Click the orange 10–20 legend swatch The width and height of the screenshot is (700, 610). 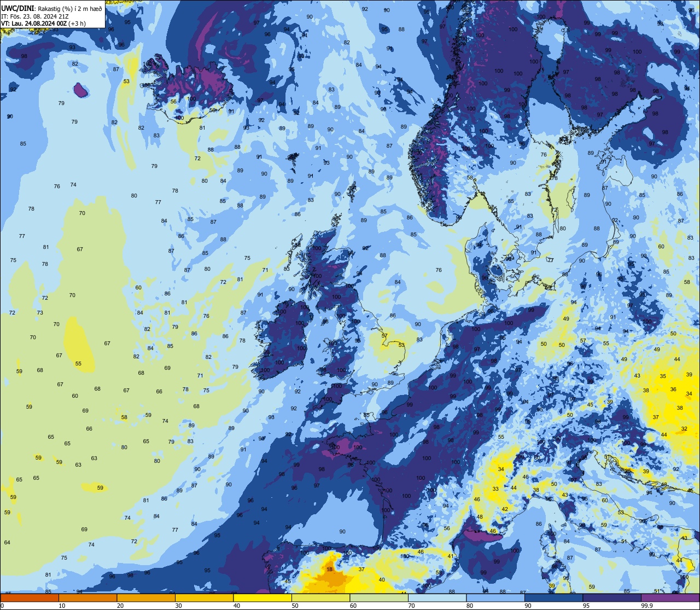87,597
